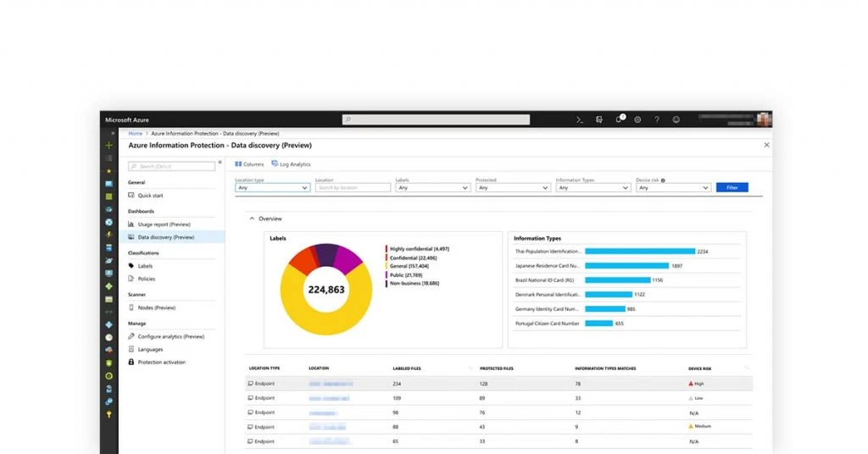Sort by Protected Files column header
Viewport: 868px width, 454px height.
497,368
